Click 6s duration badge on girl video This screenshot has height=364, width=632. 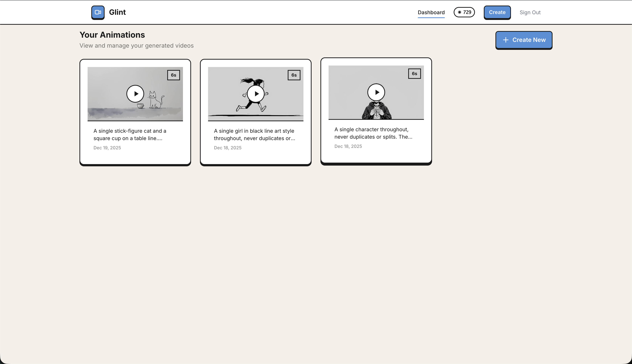point(294,75)
